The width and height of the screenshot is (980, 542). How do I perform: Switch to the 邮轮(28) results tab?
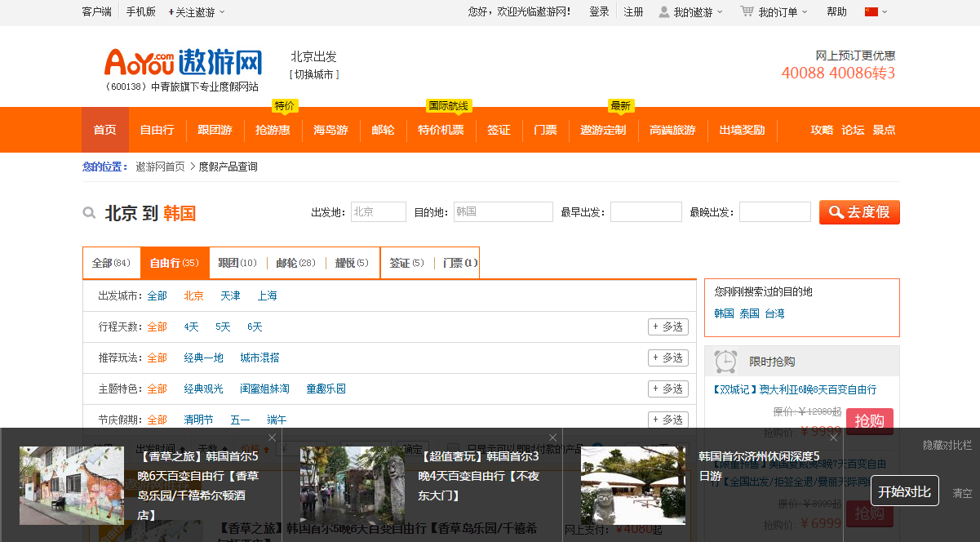(x=295, y=263)
